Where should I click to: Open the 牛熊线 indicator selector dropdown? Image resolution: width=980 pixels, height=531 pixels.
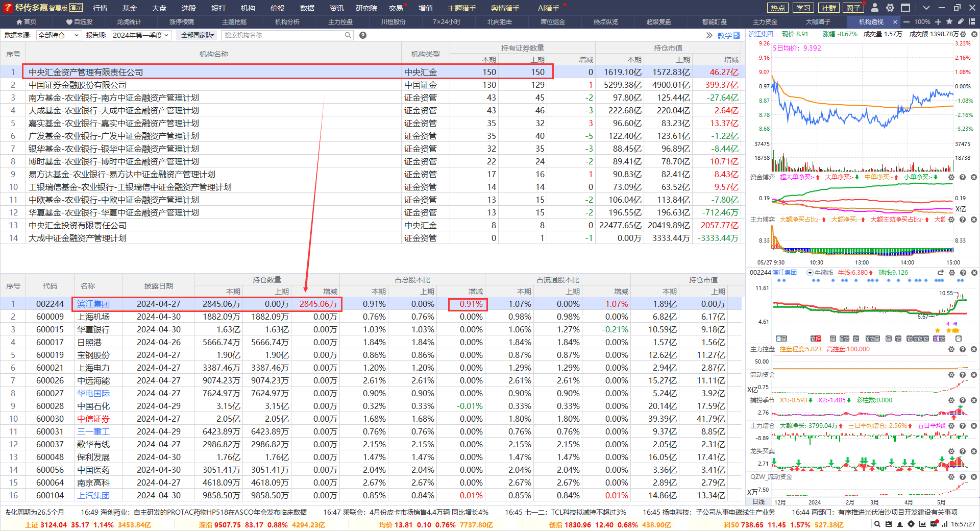point(810,273)
